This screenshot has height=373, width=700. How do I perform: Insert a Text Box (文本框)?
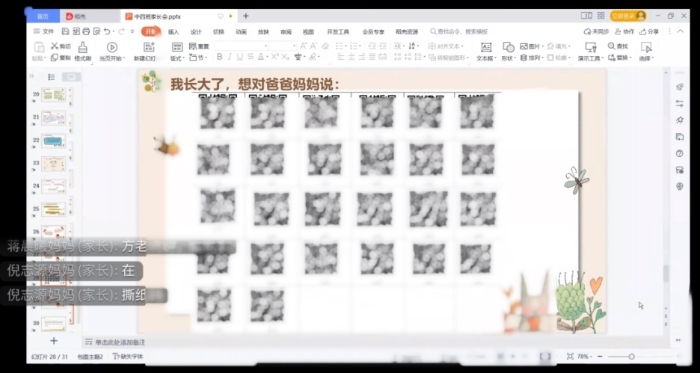pos(486,47)
